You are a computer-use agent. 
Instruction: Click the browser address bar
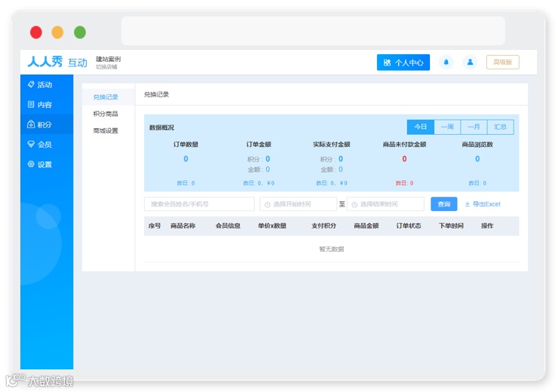313,31
